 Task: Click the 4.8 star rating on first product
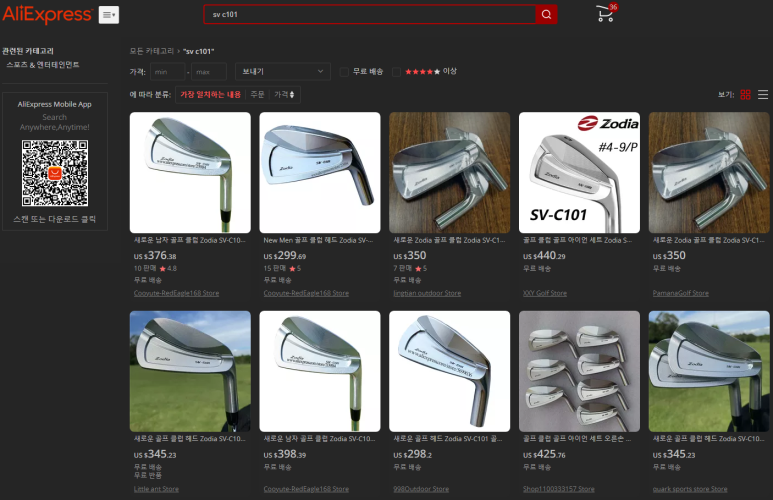tap(168, 268)
